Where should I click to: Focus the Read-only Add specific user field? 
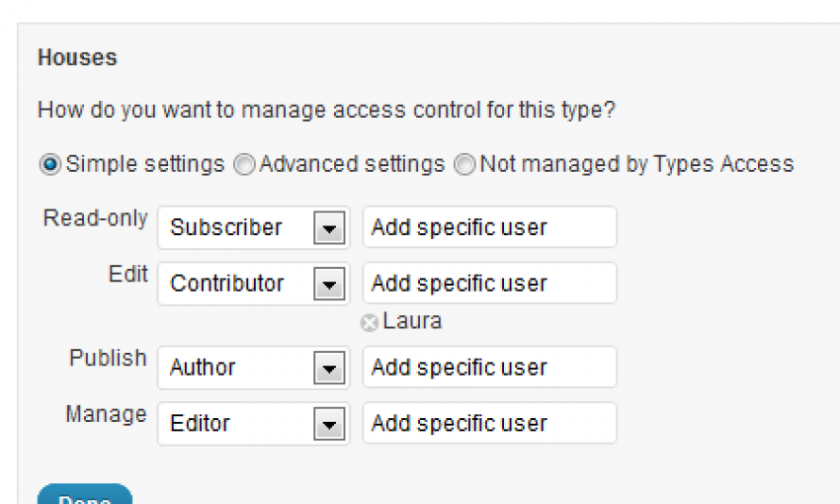click(x=489, y=227)
